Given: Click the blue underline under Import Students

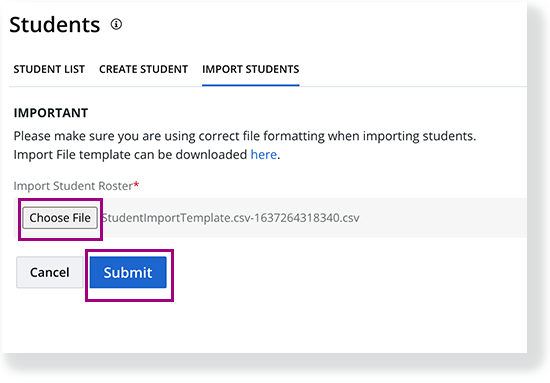Looking at the screenshot, I should 250,85.
